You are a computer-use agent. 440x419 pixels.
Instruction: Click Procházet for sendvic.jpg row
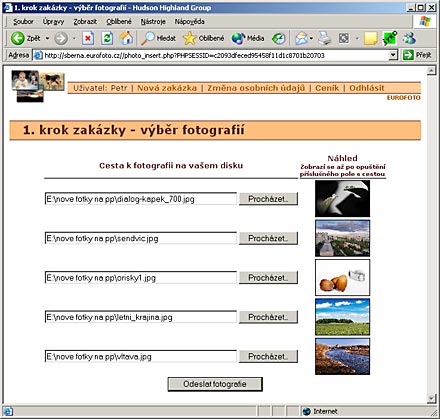coord(268,238)
